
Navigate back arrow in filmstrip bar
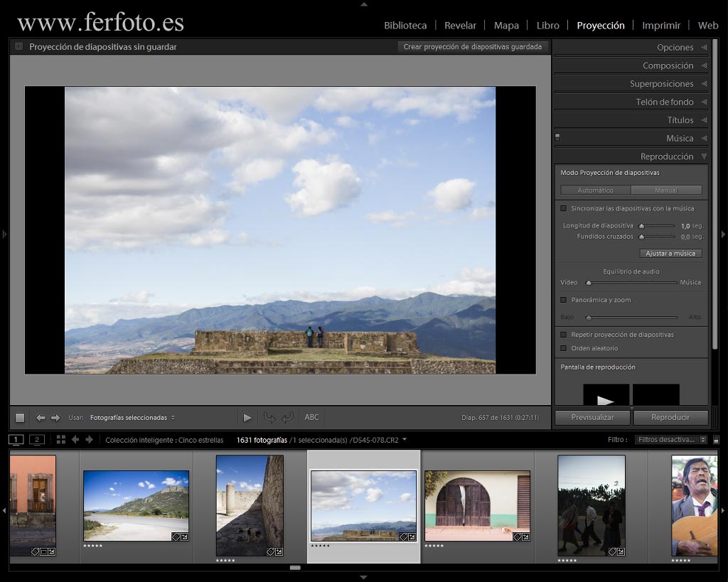pyautogui.click(x=75, y=439)
